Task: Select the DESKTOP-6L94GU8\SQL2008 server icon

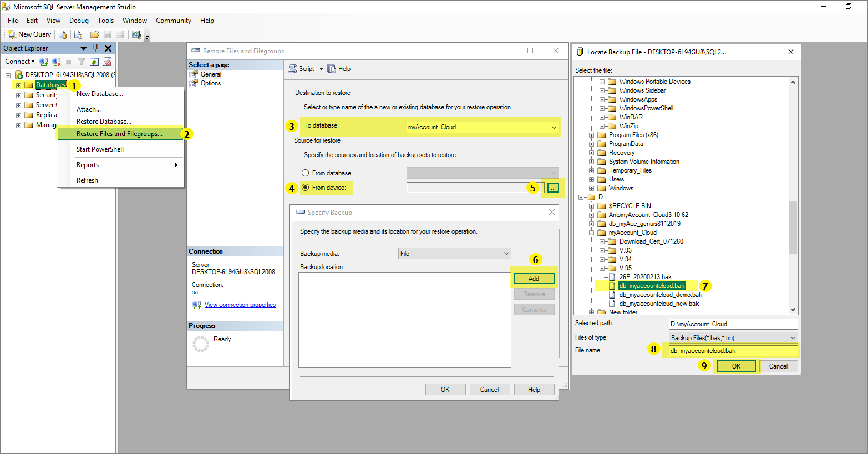Action: (x=18, y=74)
